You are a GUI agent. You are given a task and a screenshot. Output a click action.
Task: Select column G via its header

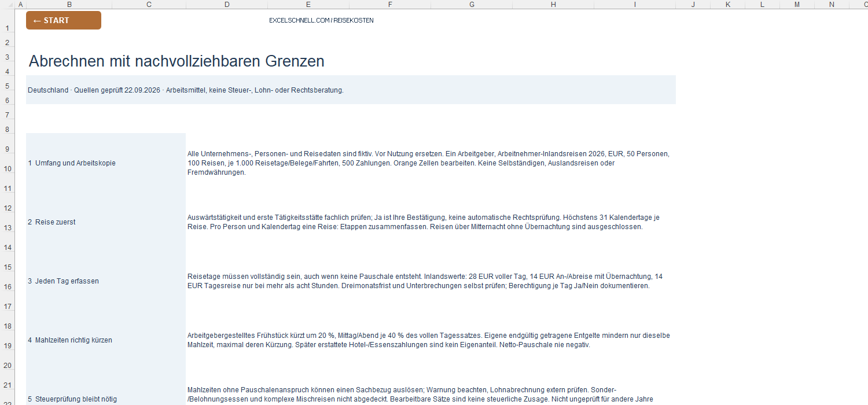coord(472,5)
